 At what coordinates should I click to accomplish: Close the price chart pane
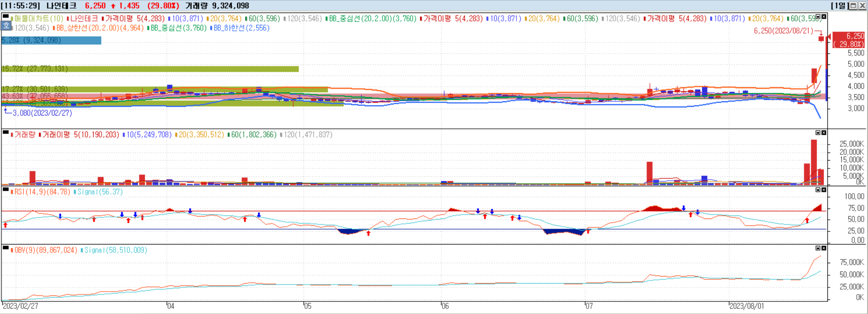click(x=824, y=17)
